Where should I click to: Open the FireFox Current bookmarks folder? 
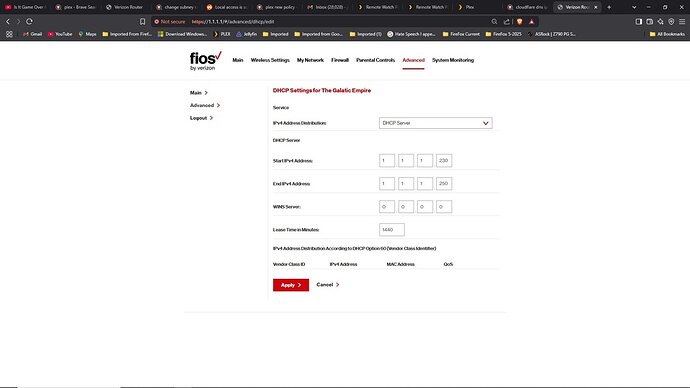point(461,34)
